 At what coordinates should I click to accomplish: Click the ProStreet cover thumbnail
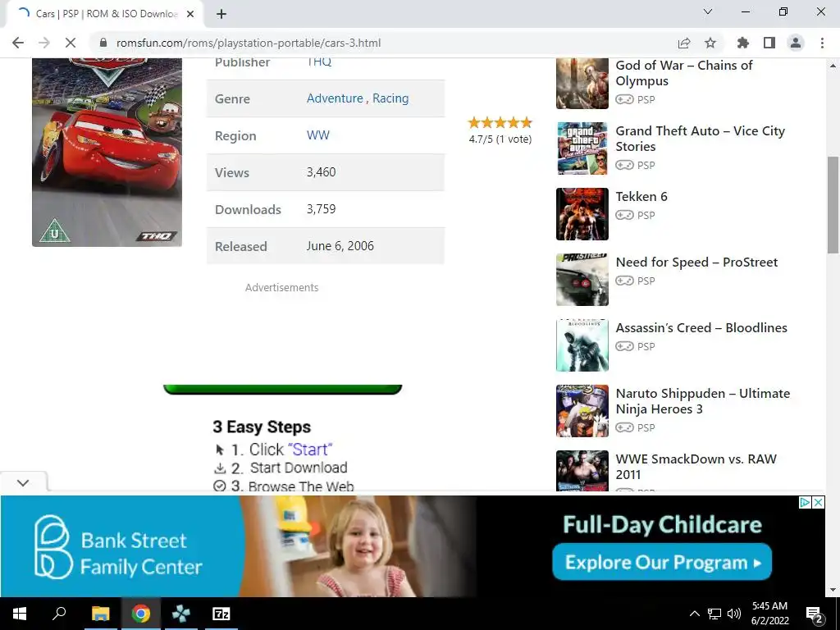582,280
